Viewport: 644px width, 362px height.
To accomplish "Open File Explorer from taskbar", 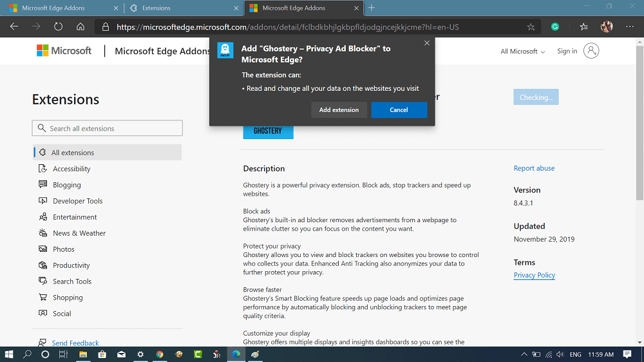I will click(x=83, y=354).
